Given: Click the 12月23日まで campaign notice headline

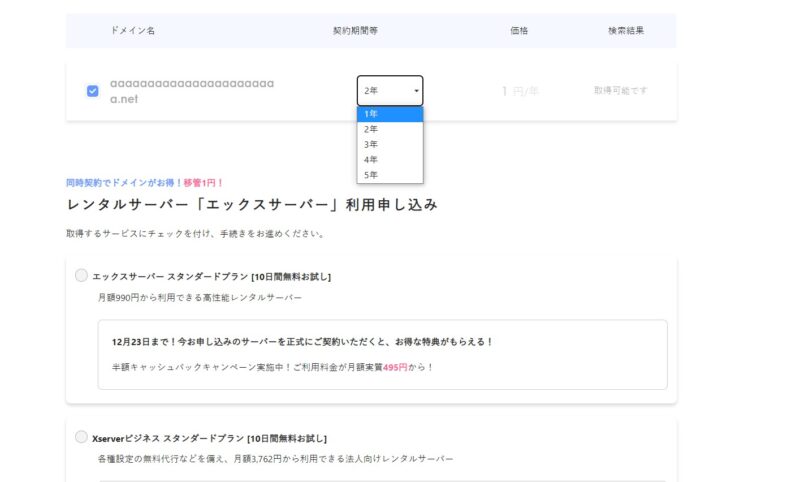Looking at the screenshot, I should pos(302,342).
